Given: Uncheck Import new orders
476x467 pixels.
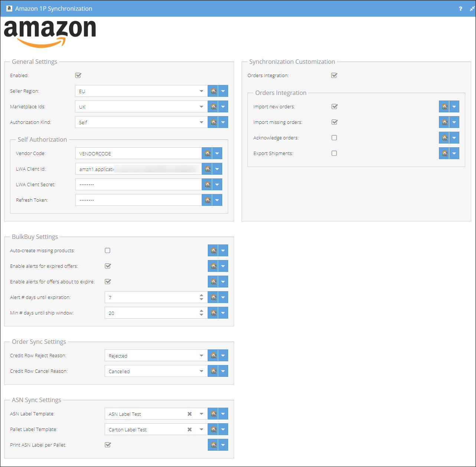Looking at the screenshot, I should (334, 106).
